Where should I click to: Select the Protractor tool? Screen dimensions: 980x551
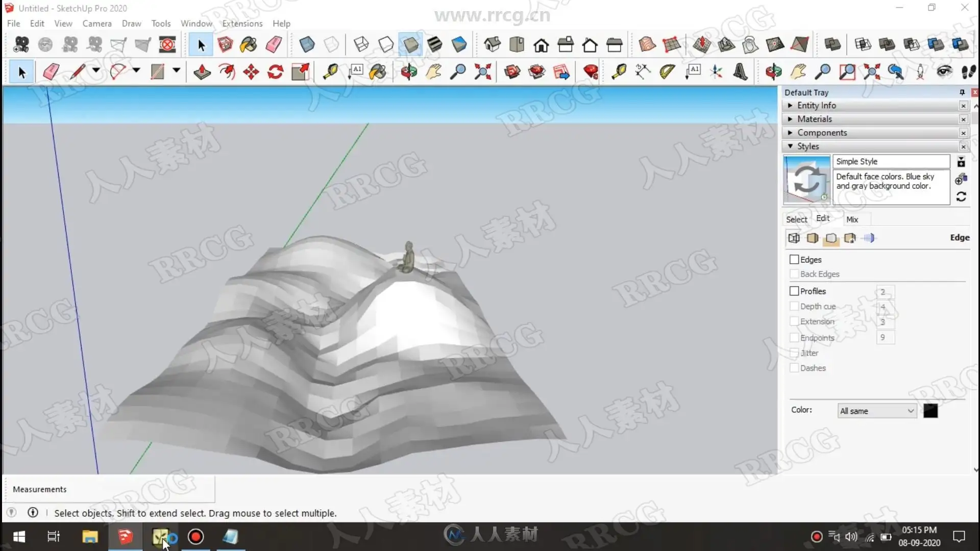point(667,71)
